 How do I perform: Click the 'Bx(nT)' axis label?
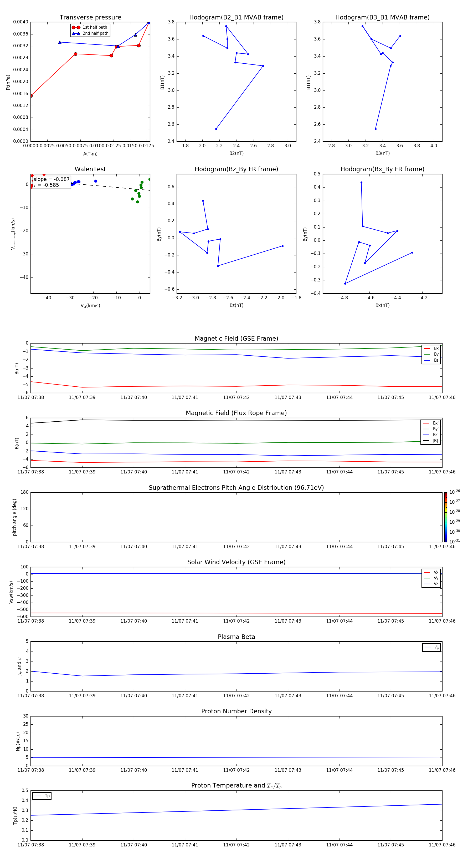382,305
